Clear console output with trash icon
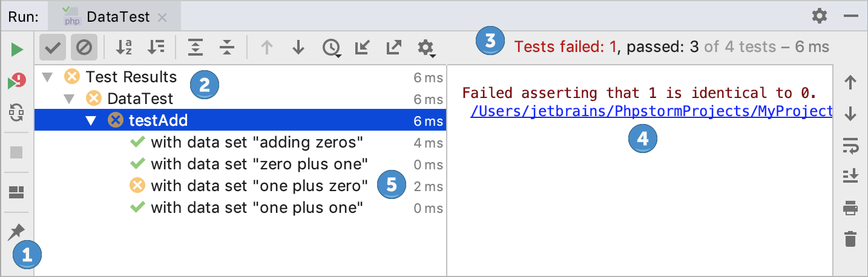Image resolution: width=868 pixels, height=277 pixels. (850, 239)
